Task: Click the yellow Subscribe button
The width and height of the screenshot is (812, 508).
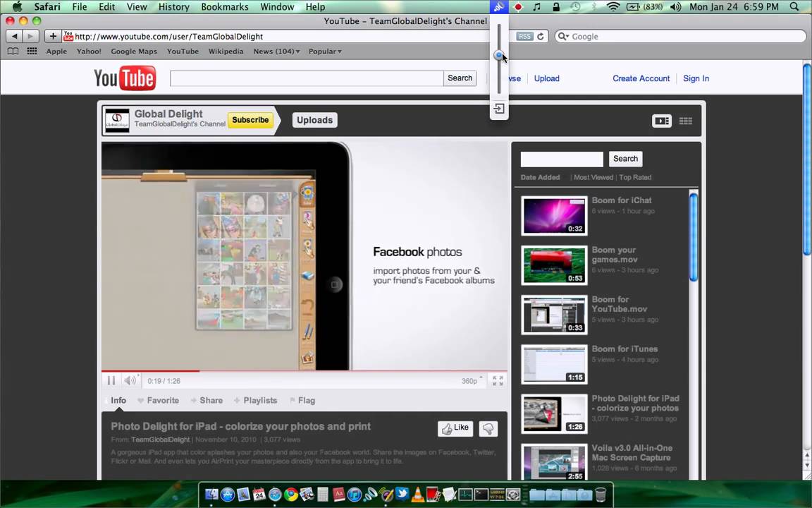Action: 250,120
